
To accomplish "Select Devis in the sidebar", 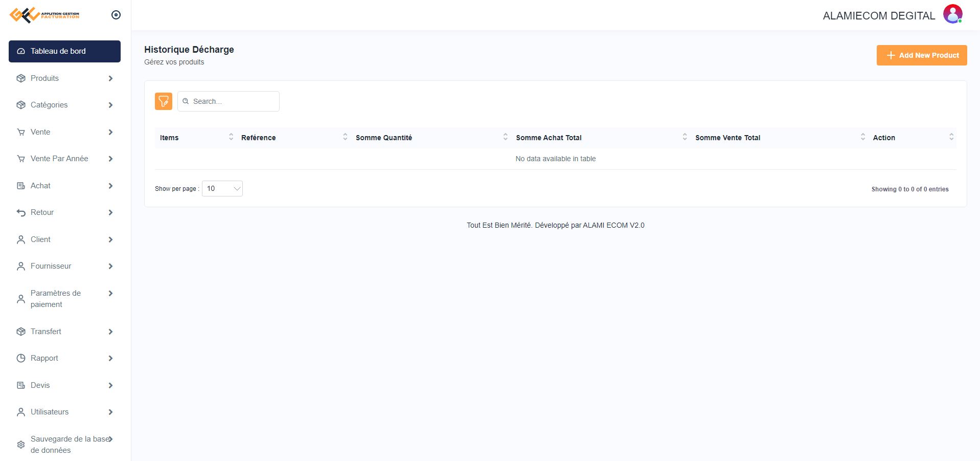I will coord(40,385).
